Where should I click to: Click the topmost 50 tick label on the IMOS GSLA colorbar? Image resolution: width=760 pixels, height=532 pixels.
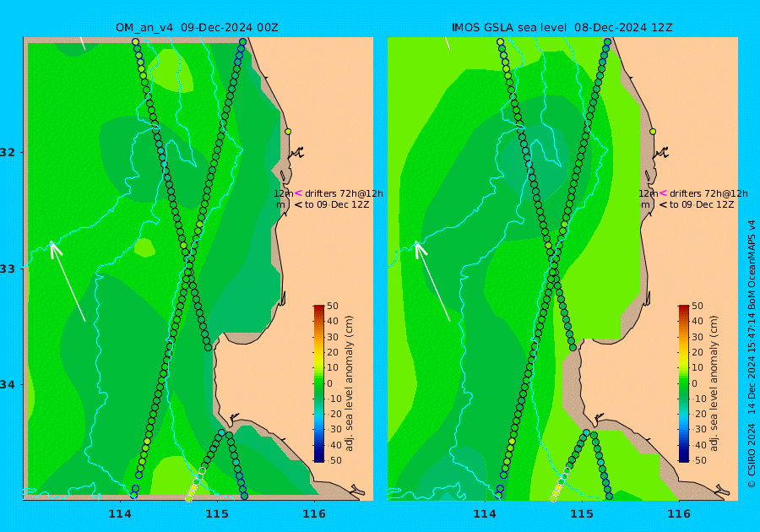coord(697,306)
